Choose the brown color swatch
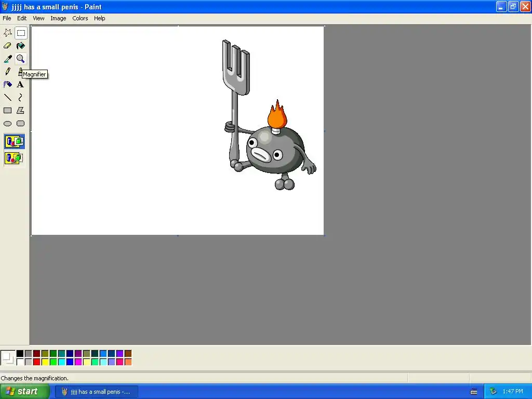 click(x=128, y=354)
